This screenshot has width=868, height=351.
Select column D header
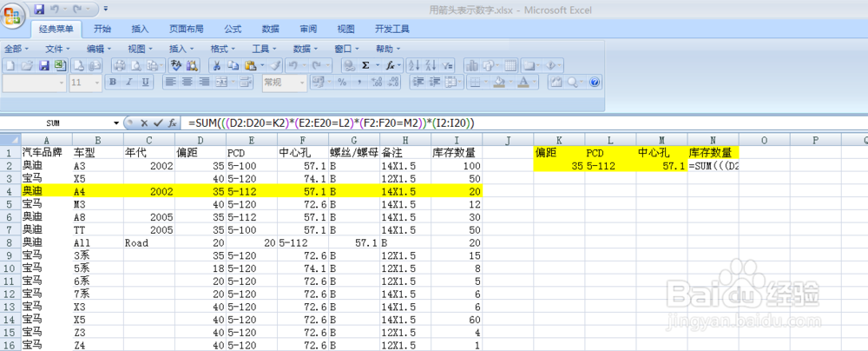click(201, 141)
